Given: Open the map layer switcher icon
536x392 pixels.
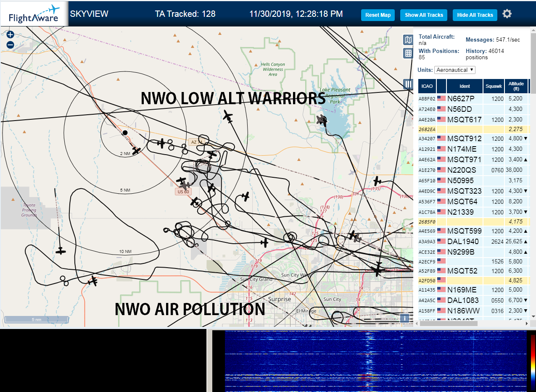Looking at the screenshot, I should pos(408,40).
